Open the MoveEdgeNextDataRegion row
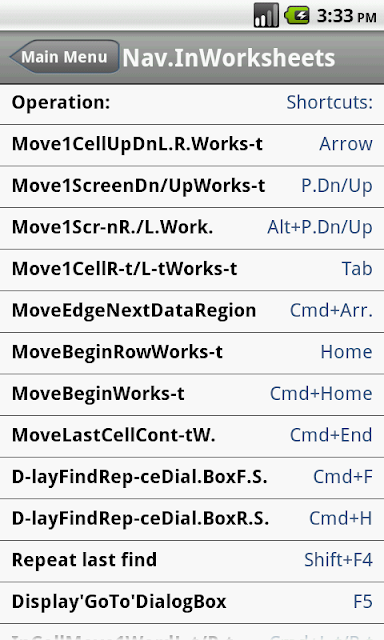This screenshot has width=384, height=640. pos(192,311)
